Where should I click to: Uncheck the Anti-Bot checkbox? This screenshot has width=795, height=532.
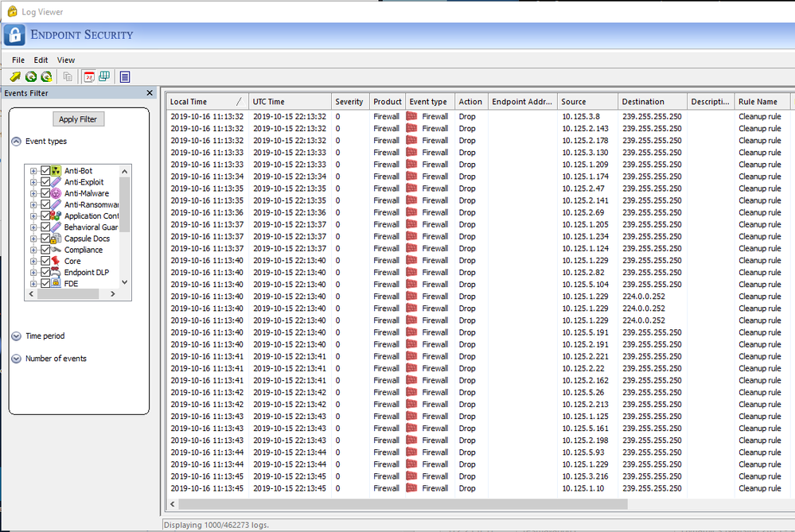(x=45, y=171)
